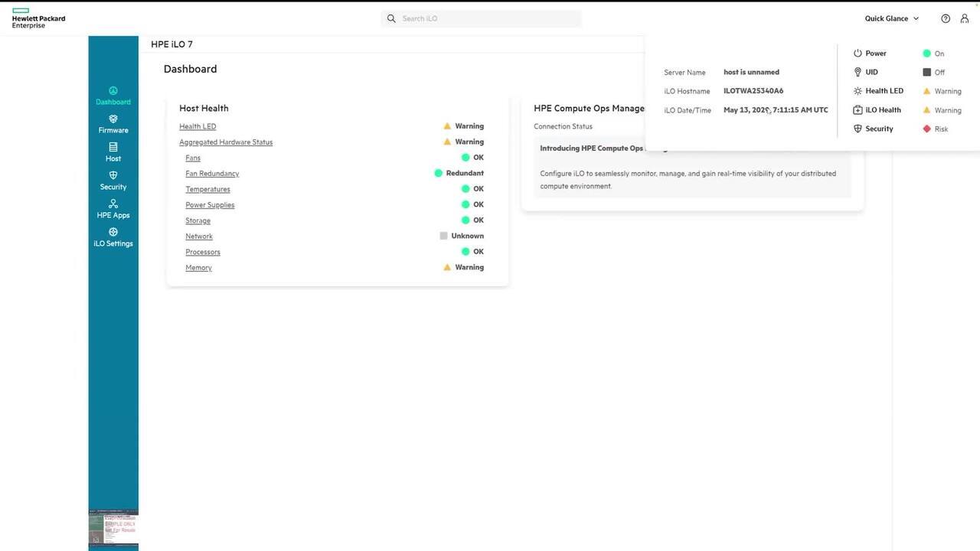980x551 pixels.
Task: Focus the Search iLO field
Action: pos(481,18)
